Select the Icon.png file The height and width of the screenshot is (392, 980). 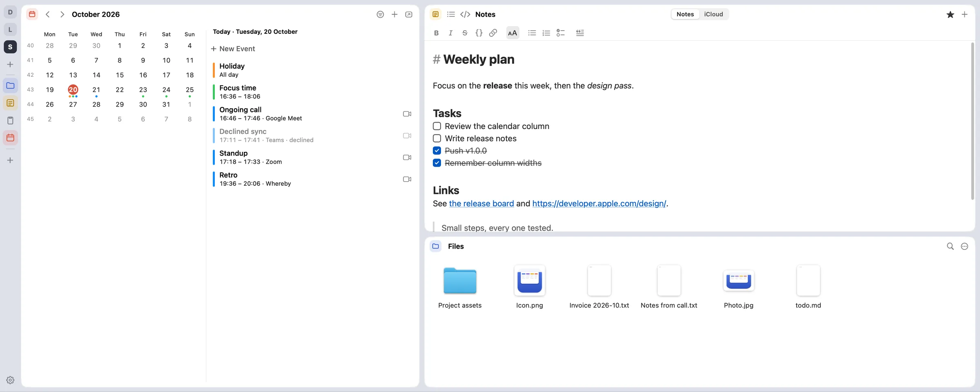tap(529, 287)
